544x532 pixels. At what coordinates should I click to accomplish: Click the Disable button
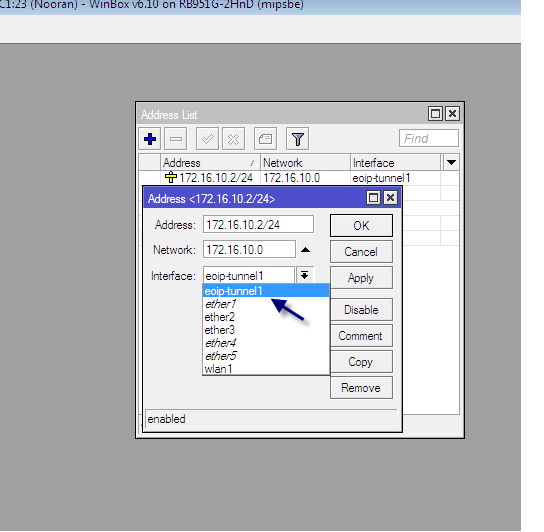[x=361, y=310]
